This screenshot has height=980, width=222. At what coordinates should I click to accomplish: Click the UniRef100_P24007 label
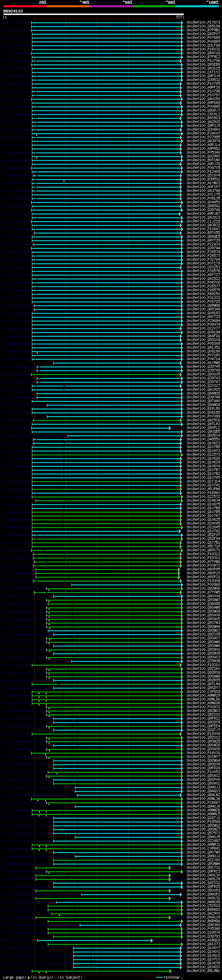(203, 133)
